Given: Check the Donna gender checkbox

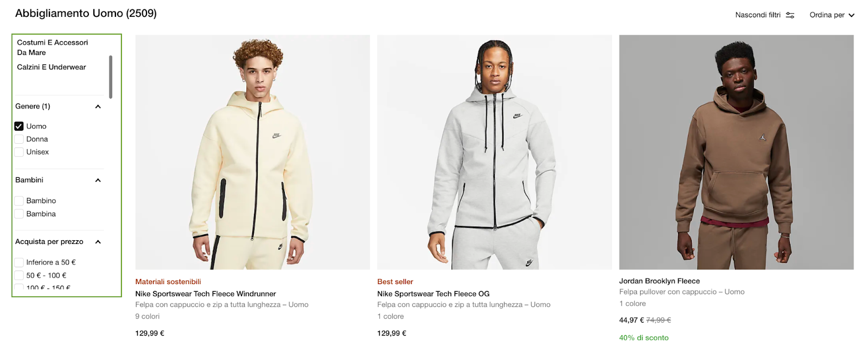Looking at the screenshot, I should [x=19, y=139].
